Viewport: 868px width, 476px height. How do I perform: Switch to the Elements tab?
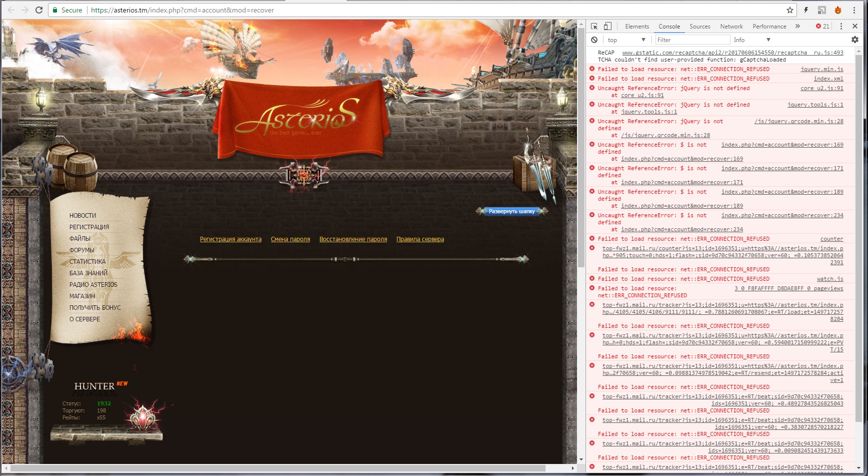(637, 27)
